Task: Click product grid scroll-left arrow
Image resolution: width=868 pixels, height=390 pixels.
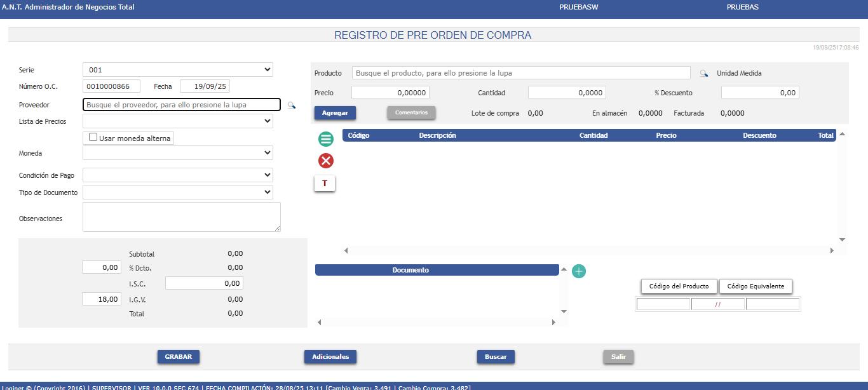Action: coord(346,251)
